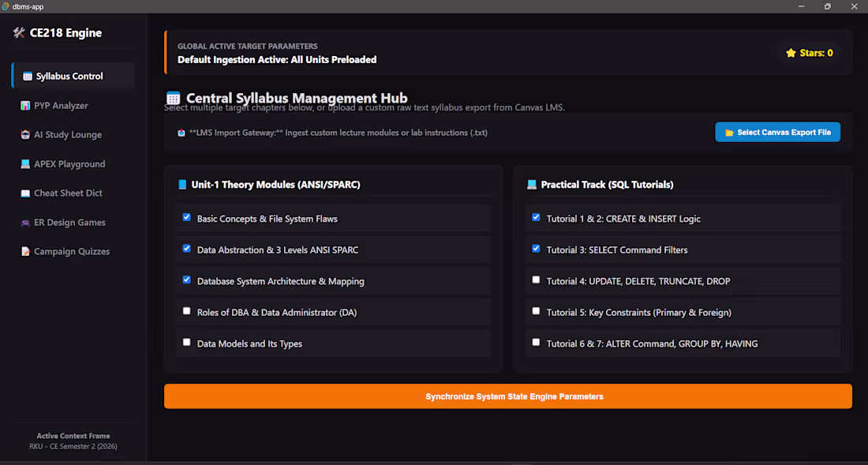This screenshot has height=465, width=868.
Task: Click the Global Active Target Parameters label
Action: 248,47
